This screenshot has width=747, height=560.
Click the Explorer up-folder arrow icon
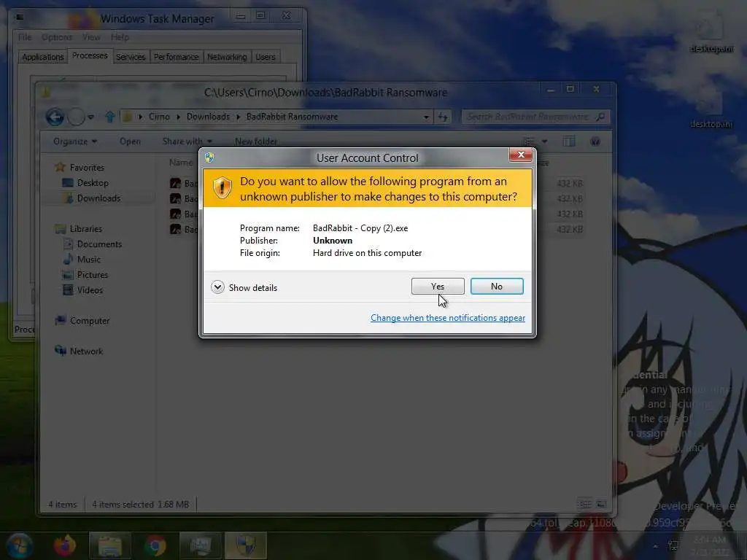[x=110, y=117]
